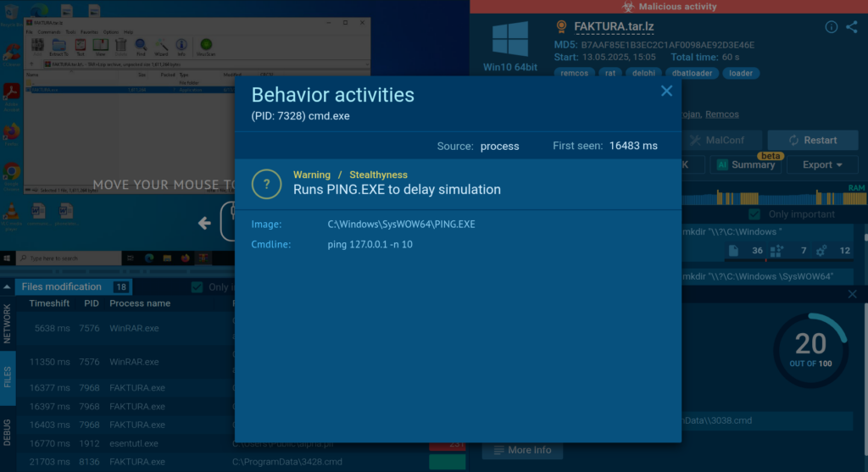This screenshot has width=868, height=472.
Task: Click the files count icon showing 36
Action: click(733, 251)
